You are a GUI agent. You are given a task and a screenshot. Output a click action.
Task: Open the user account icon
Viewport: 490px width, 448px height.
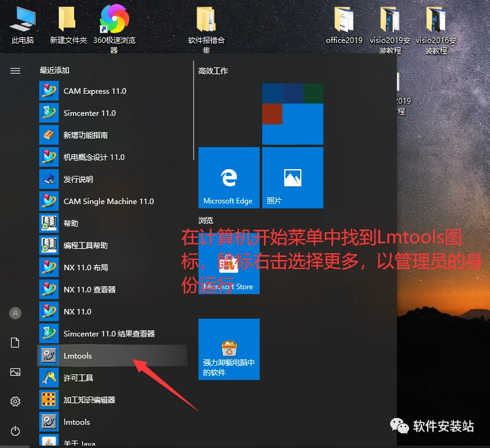[15, 313]
